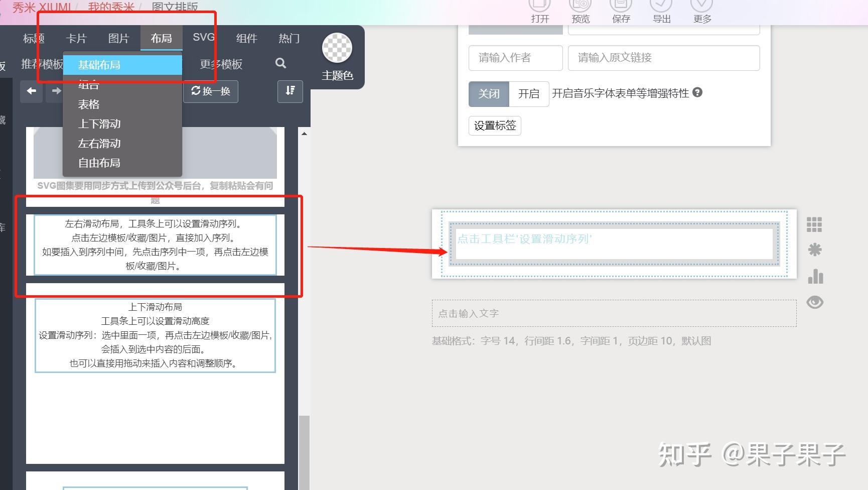Click the grid layout icon beside the slide block

[x=815, y=224]
